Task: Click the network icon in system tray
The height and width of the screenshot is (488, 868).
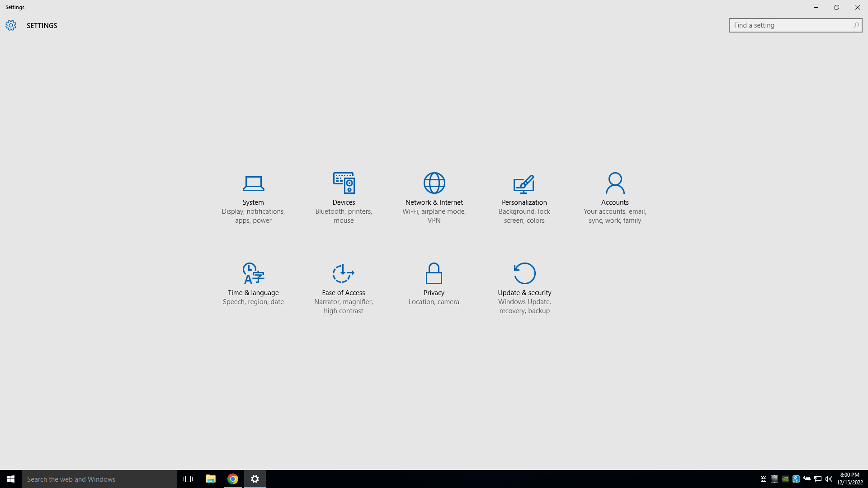Action: point(818,479)
